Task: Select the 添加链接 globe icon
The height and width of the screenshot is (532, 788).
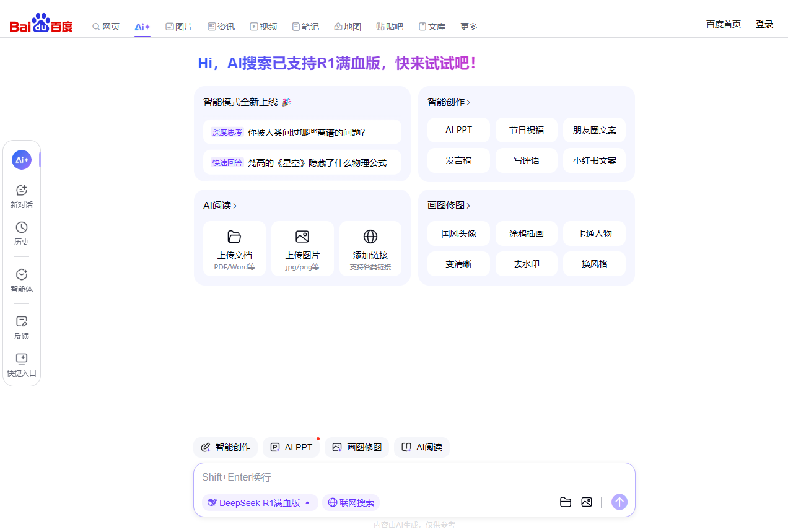Action: coord(370,237)
